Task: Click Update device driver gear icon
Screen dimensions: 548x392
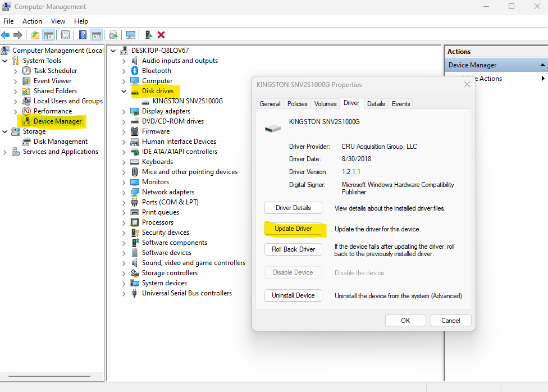Action: (x=113, y=35)
